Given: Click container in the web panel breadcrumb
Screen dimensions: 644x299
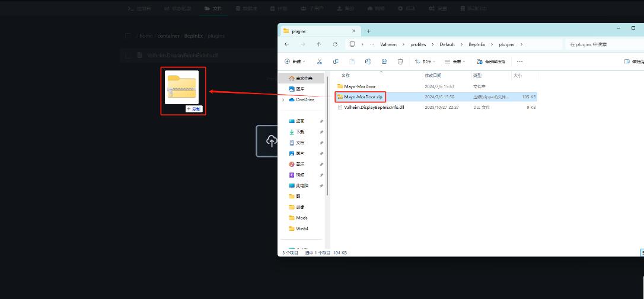Looking at the screenshot, I should pyautogui.click(x=168, y=36).
